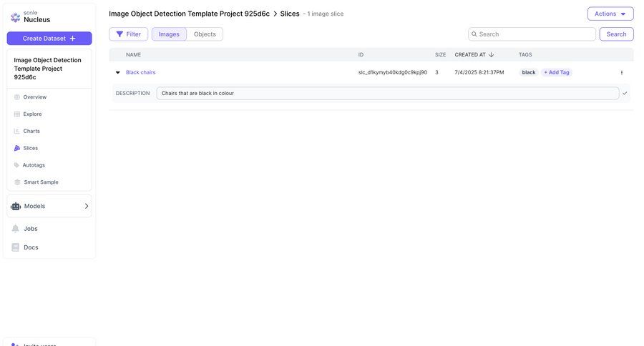Click the ID column header

click(361, 54)
